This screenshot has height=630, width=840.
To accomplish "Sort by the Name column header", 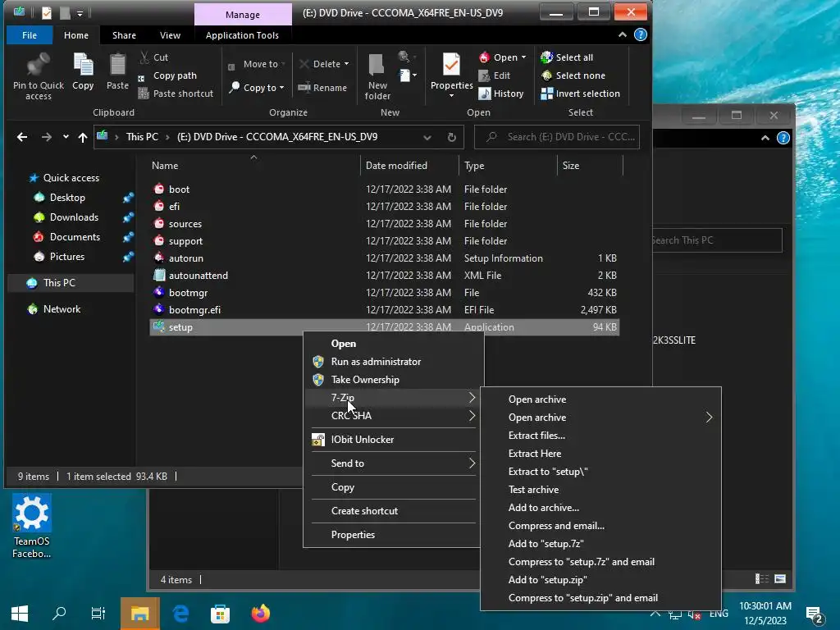I will 253,166.
